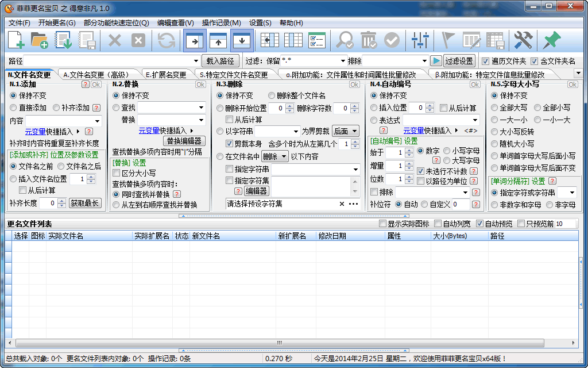Click the 替换编辑器 button
Viewport: 588px width, 368px height.
coord(184,141)
